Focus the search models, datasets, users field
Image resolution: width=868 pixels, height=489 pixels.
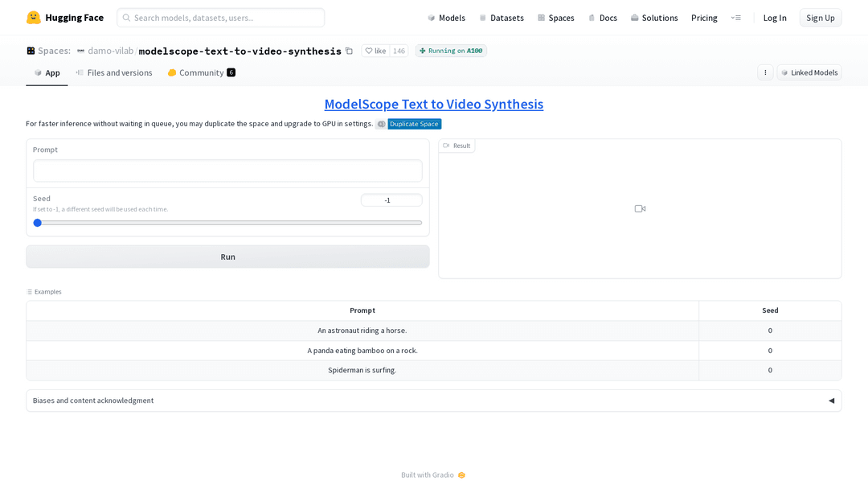click(220, 18)
